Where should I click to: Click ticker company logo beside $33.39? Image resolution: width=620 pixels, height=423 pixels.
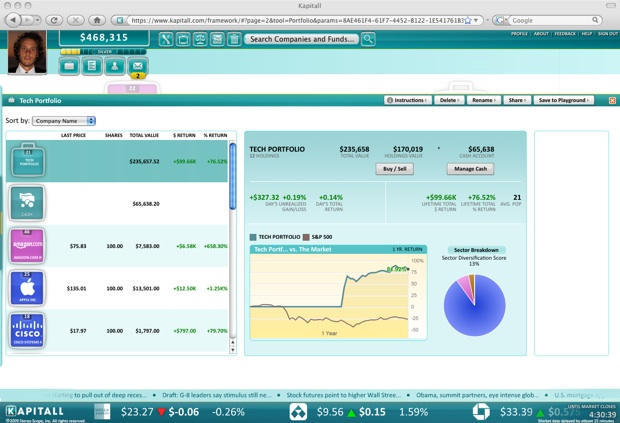[x=481, y=412]
